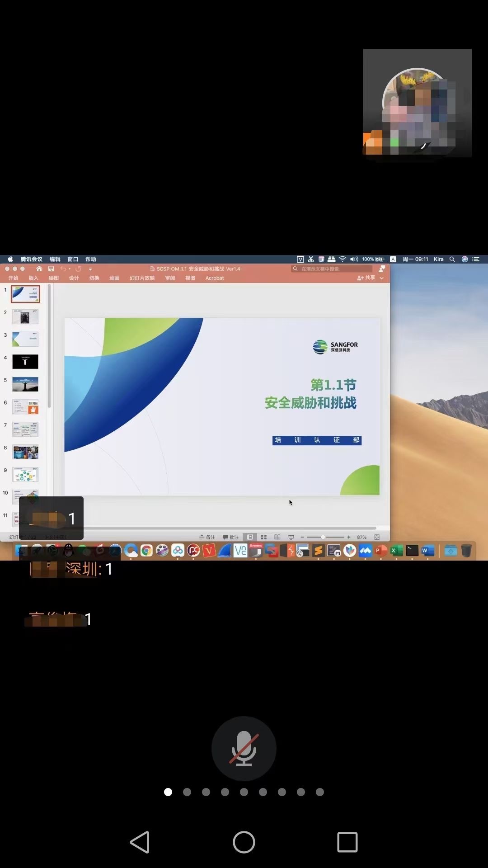488x868 pixels.
Task: Open the 幻灯片放映 ribbon tab
Action: (x=142, y=278)
